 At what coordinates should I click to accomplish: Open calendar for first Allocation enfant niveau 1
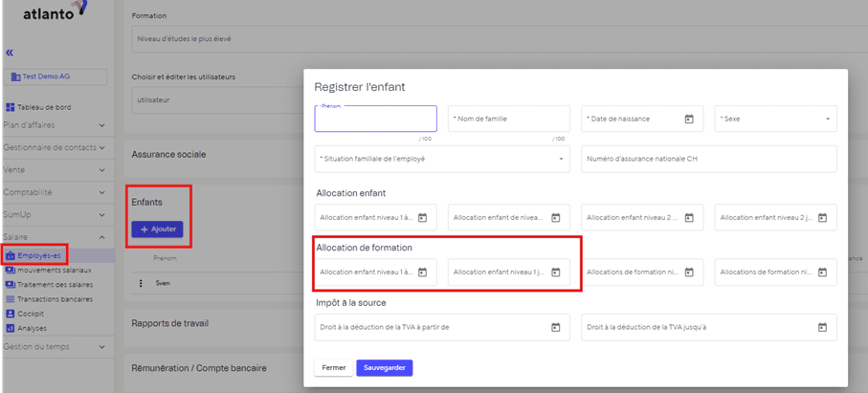pos(422,218)
